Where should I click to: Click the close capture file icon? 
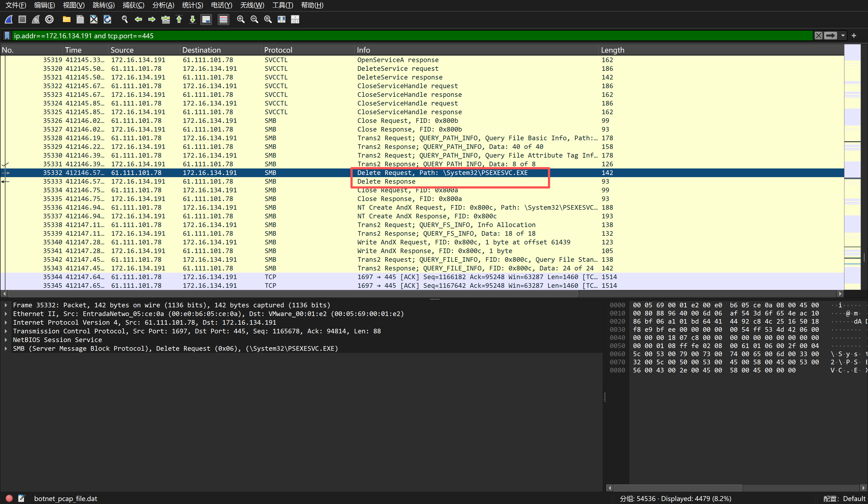(x=94, y=19)
